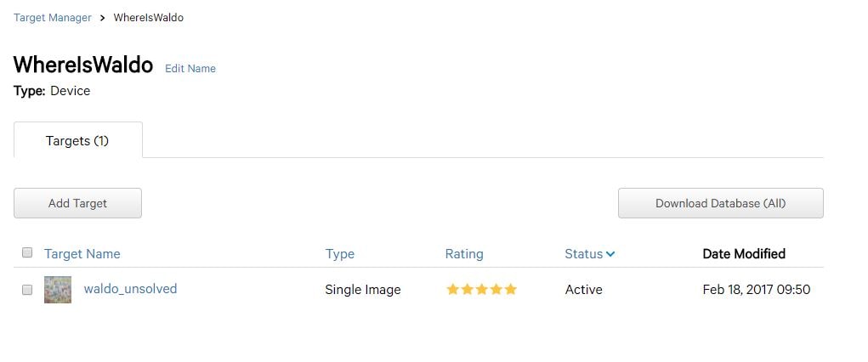The height and width of the screenshot is (362, 868).
Task: Open the waldo_unsolved thumbnail image
Action: (x=58, y=290)
